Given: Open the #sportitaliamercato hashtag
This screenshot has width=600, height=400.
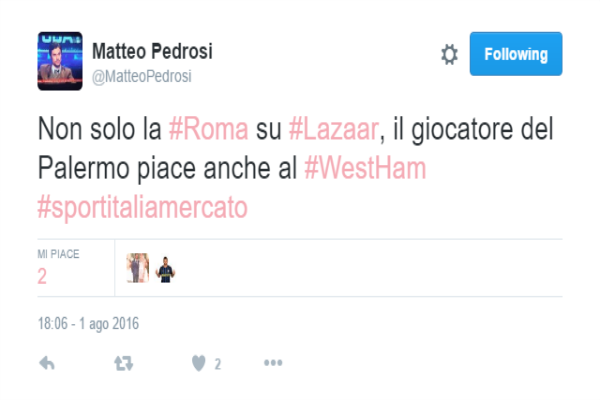Looking at the screenshot, I should [142, 207].
